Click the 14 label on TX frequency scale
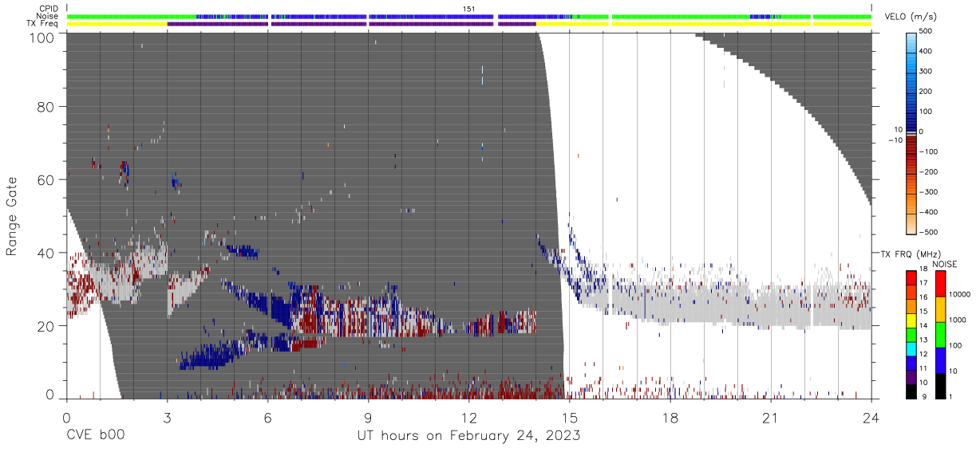 point(923,326)
